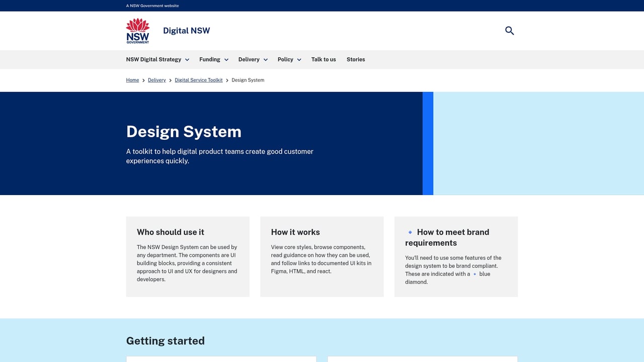Click the blue diamond beside brand requirements heading
This screenshot has height=362, width=644.
(409, 232)
